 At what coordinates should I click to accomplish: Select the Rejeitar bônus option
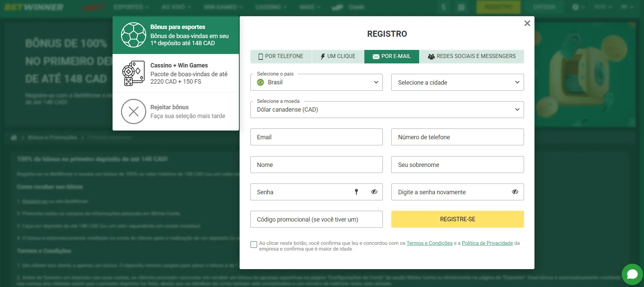pyautogui.click(x=176, y=112)
